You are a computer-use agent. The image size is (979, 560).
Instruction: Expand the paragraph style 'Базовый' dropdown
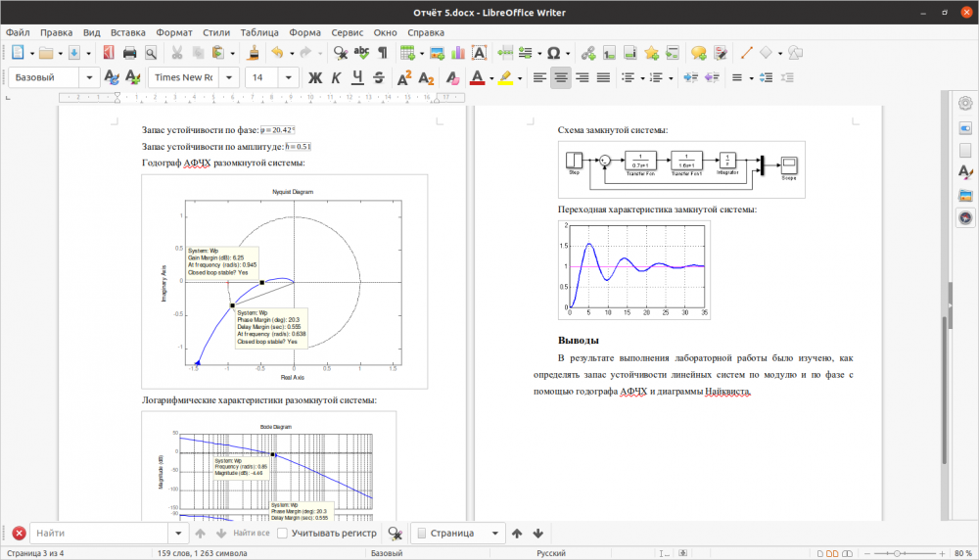click(x=90, y=77)
